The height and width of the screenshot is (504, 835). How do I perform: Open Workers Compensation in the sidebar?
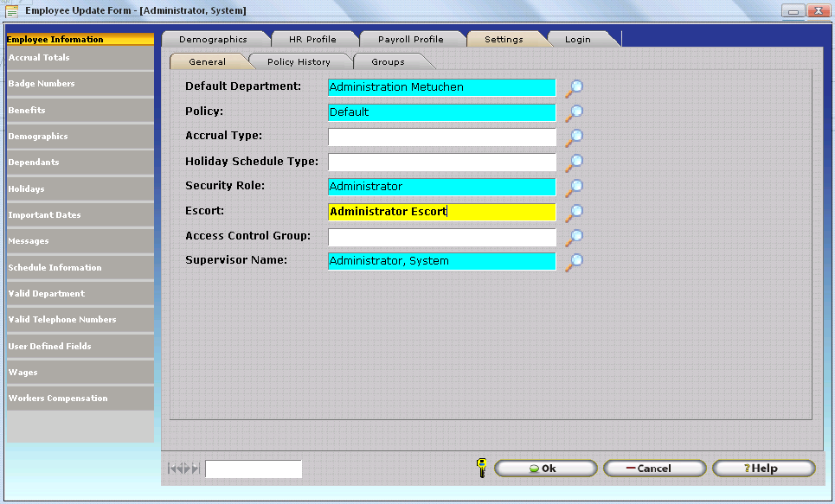80,399
